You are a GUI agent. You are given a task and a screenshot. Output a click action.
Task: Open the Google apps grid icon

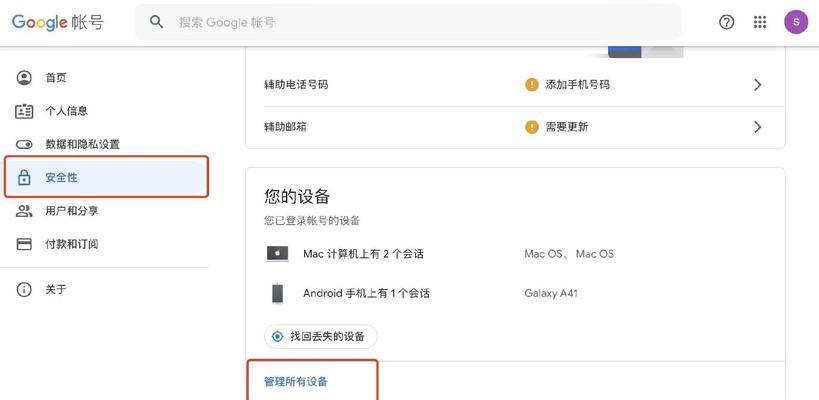[760, 22]
